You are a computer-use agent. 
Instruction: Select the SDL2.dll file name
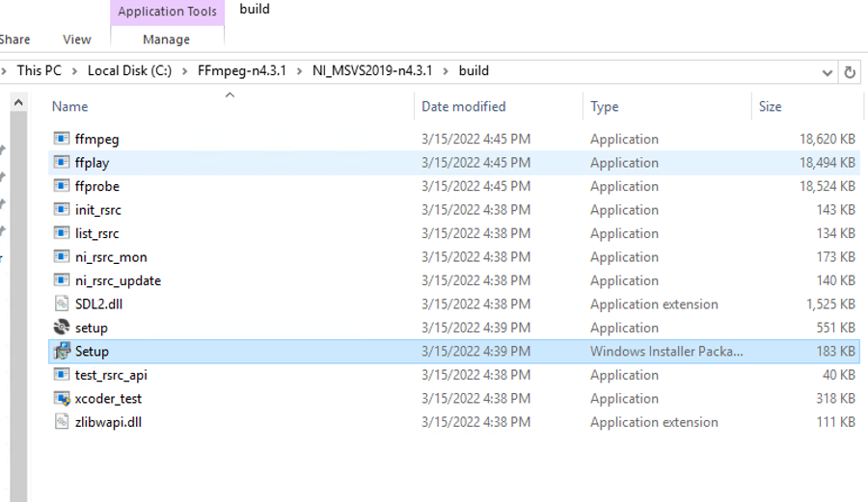[x=99, y=304]
